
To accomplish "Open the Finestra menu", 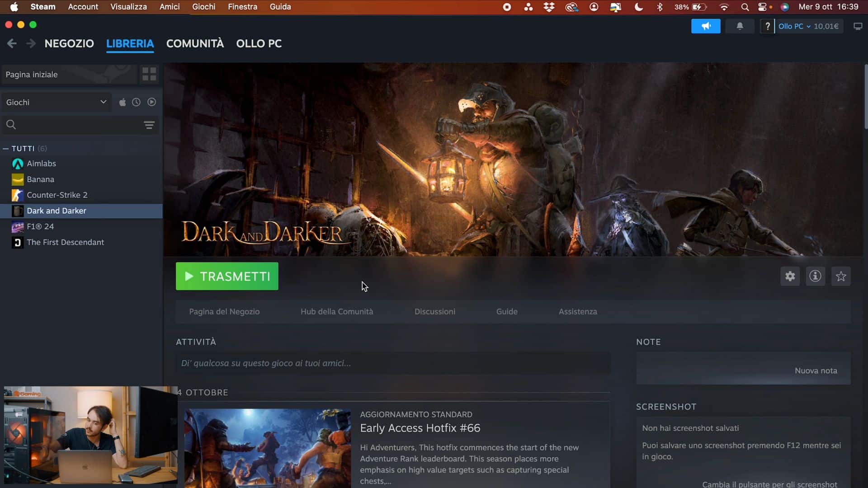I will tap(242, 7).
